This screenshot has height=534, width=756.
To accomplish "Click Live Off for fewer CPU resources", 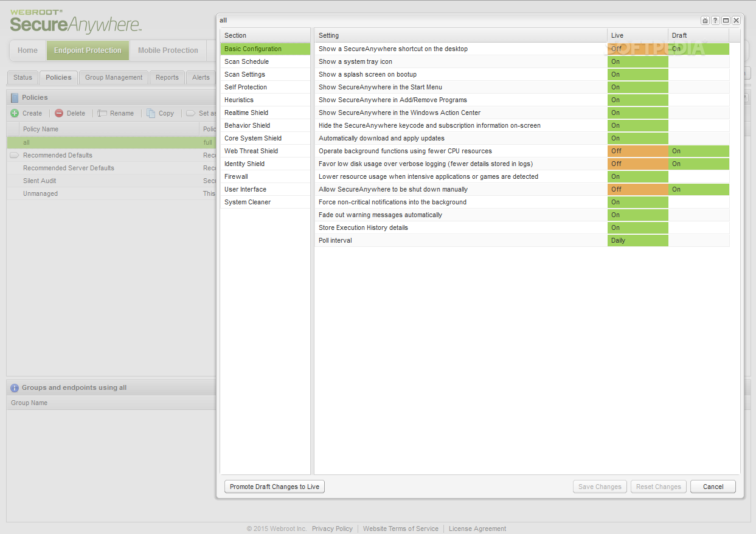I will pyautogui.click(x=637, y=151).
